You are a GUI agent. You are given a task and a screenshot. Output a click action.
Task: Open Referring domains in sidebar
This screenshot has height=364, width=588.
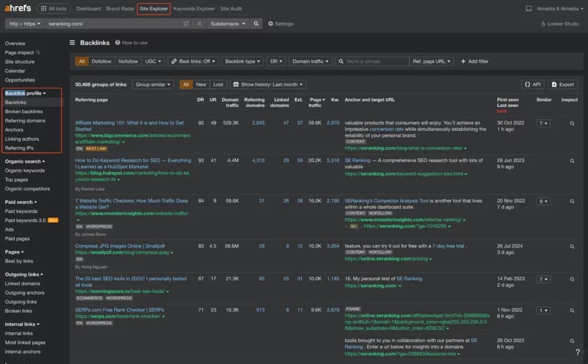[x=25, y=121]
